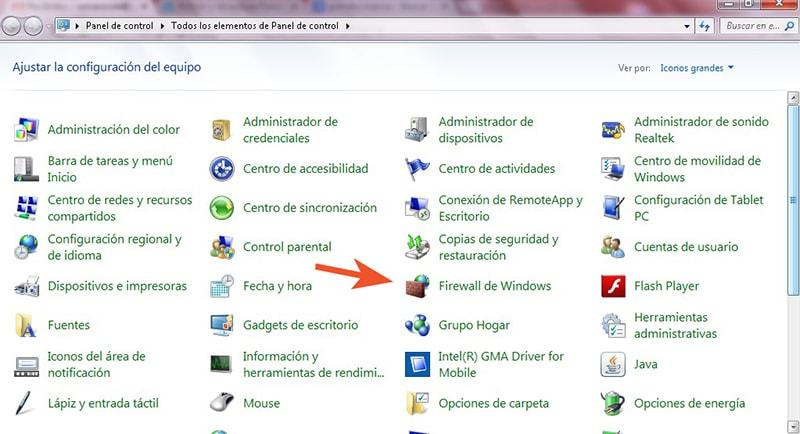800x434 pixels.
Task: Open the Opciones de energía battery icon
Action: pos(613,403)
